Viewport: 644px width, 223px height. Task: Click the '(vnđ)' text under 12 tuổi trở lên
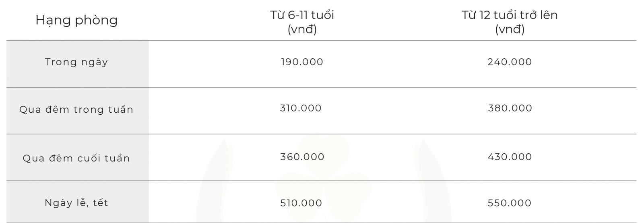click(x=510, y=29)
